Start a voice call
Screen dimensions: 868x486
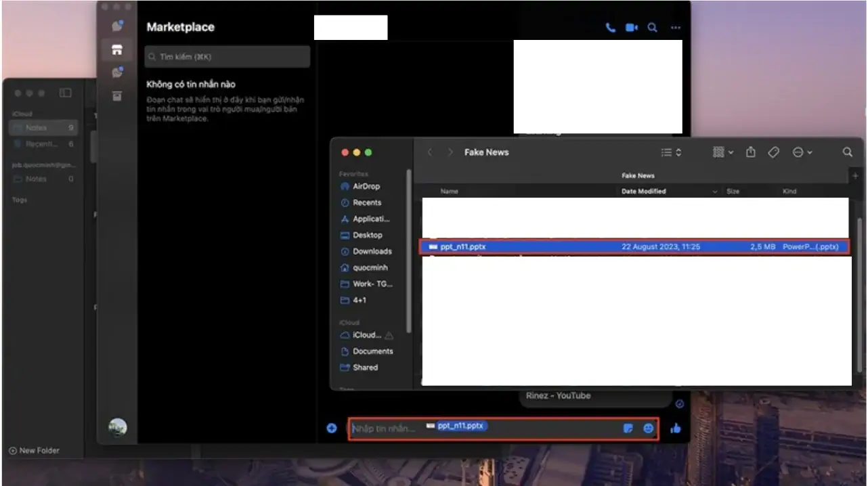click(610, 28)
